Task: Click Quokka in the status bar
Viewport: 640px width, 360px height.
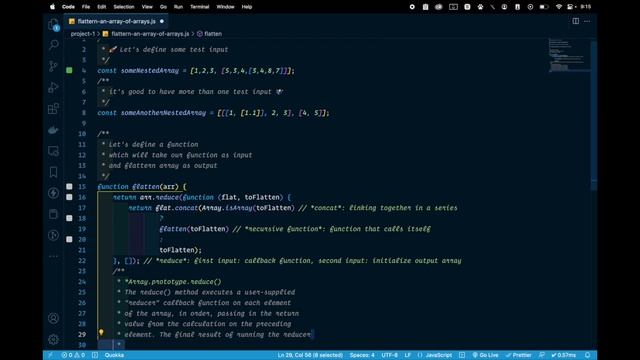Action: (x=114, y=355)
